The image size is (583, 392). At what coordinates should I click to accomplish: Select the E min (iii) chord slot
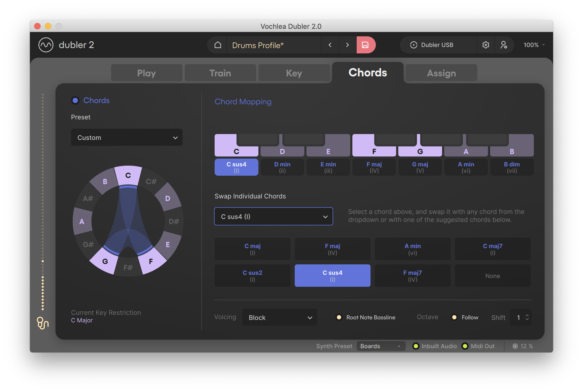click(x=328, y=167)
